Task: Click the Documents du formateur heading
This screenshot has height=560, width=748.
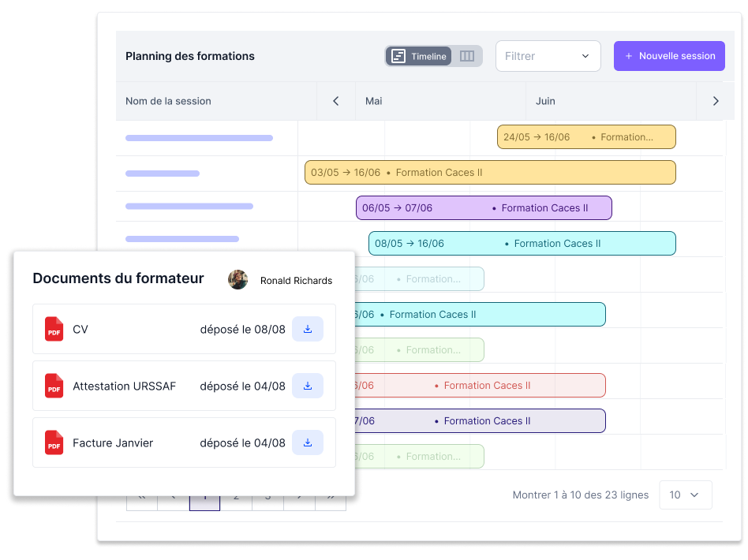Action: coord(118,278)
